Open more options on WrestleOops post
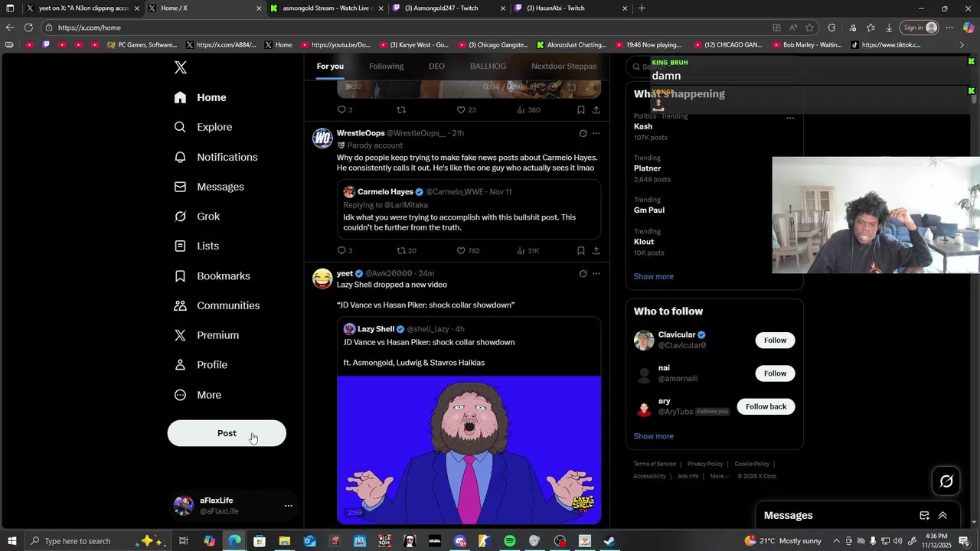The height and width of the screenshot is (551, 980). 596,133
